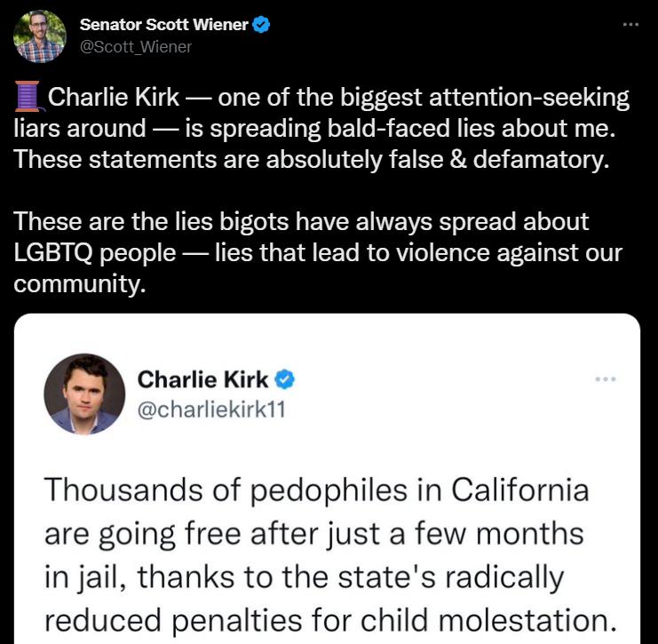Click the paragraph mentioning LGBTQ people
Screen dimensions: 658x644
tap(318, 252)
